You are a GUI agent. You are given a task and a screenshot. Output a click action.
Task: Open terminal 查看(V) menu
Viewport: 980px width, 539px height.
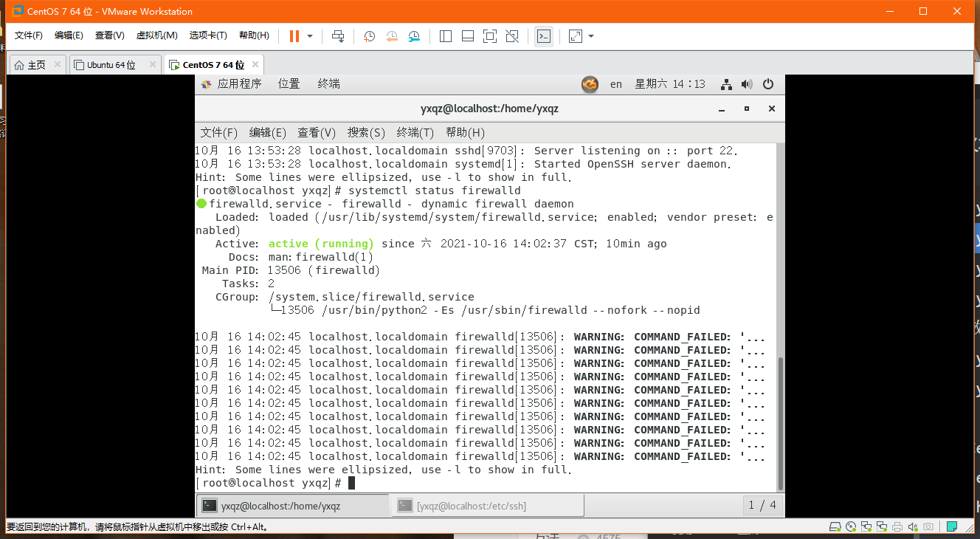coord(317,133)
